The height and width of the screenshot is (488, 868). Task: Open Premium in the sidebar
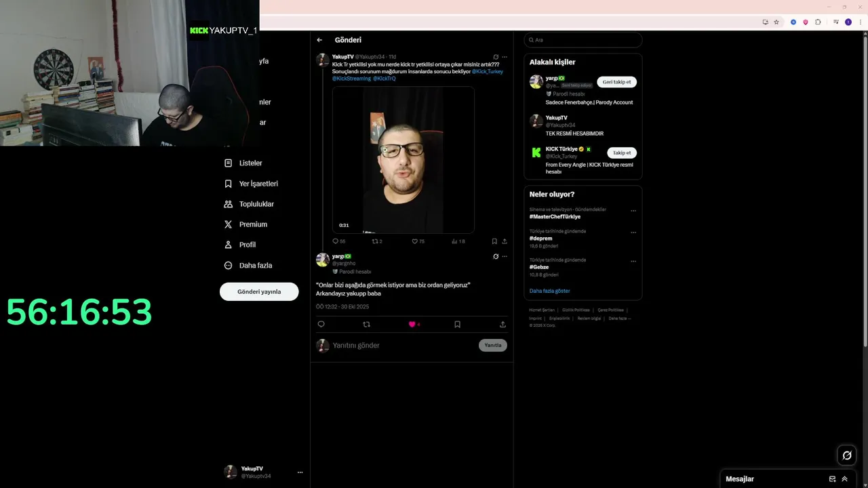245,224
